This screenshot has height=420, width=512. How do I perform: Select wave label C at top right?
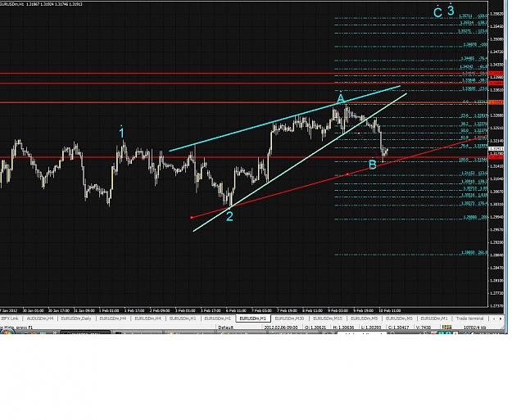point(437,12)
